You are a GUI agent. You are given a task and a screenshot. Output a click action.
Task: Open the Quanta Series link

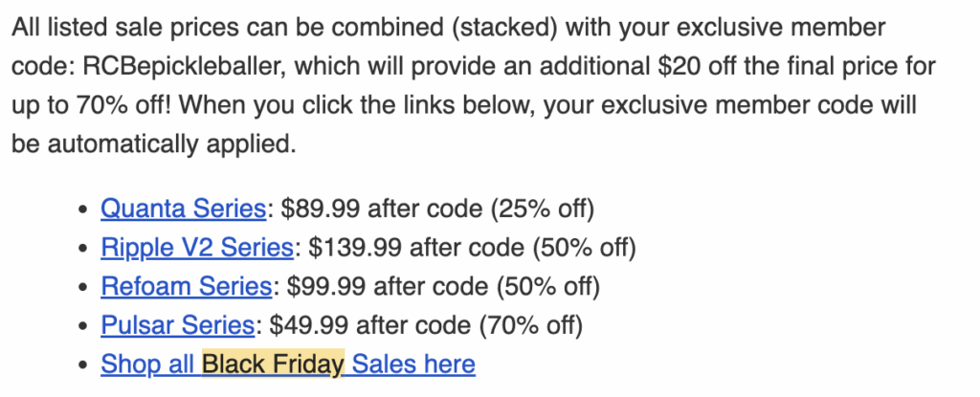pyautogui.click(x=183, y=209)
